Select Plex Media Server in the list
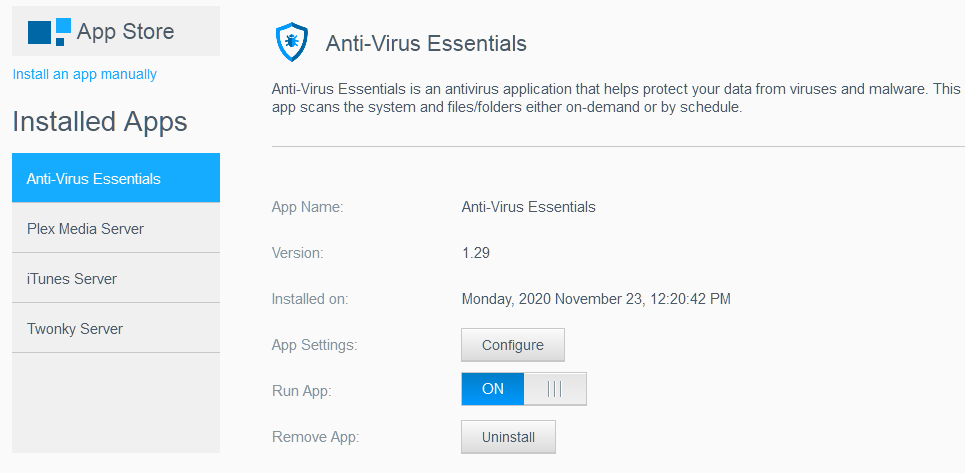The width and height of the screenshot is (965, 473). point(116,228)
